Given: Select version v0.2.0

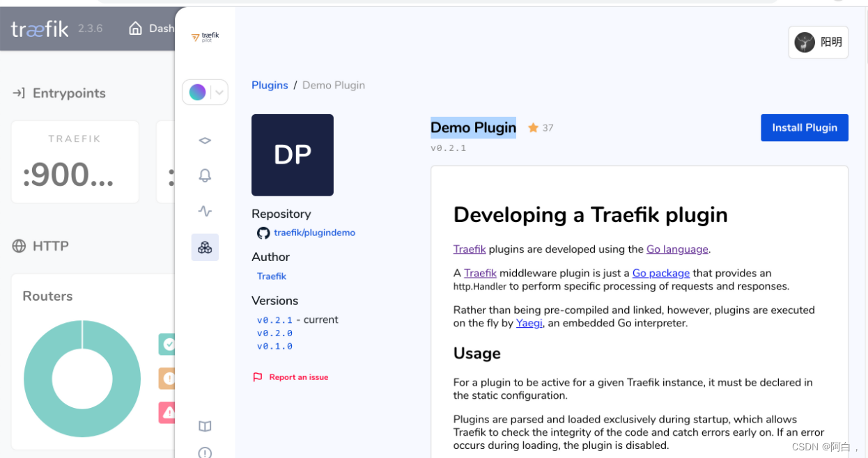Looking at the screenshot, I should pos(274,333).
